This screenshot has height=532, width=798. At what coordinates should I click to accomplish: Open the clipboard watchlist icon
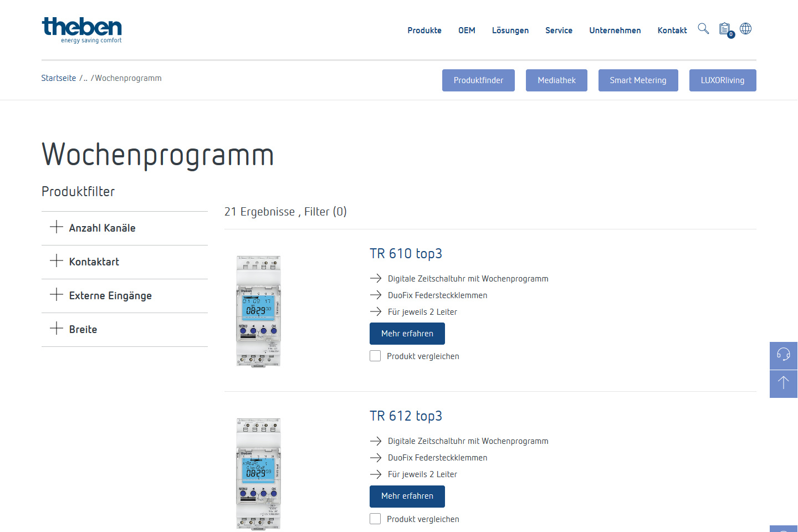(726, 30)
